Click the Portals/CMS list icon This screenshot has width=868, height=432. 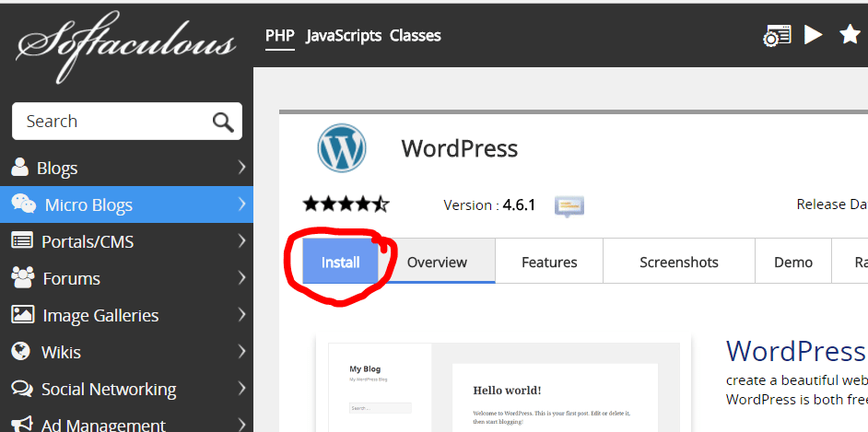coord(22,240)
